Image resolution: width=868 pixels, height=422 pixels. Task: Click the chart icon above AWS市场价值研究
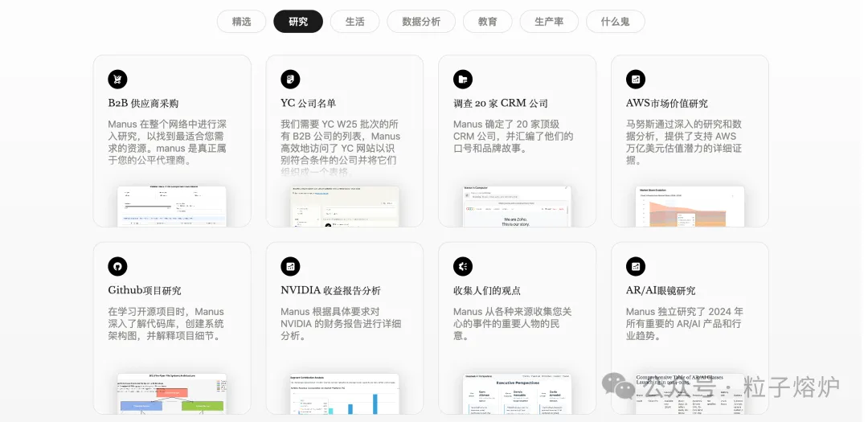click(636, 80)
